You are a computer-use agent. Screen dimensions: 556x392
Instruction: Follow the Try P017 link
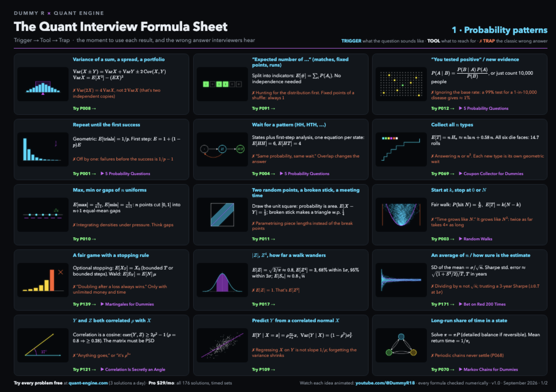(x=263, y=304)
